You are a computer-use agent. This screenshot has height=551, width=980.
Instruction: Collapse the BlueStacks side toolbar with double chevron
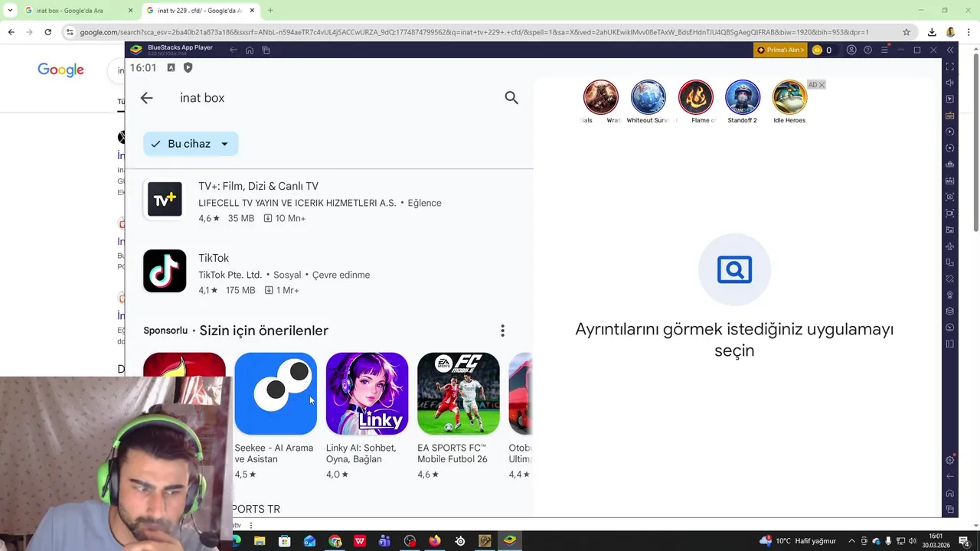tap(950, 50)
